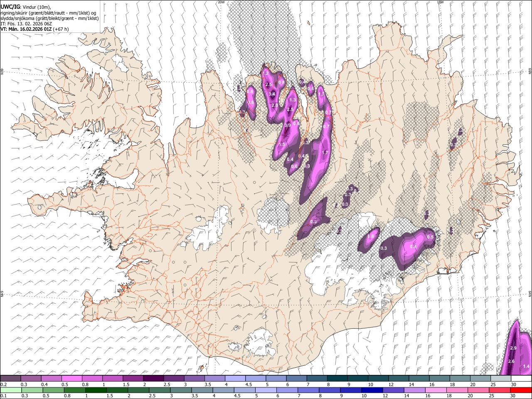Select the bright pink 0.5 snow swatch
This screenshot has width=532, height=399.
tap(71, 378)
